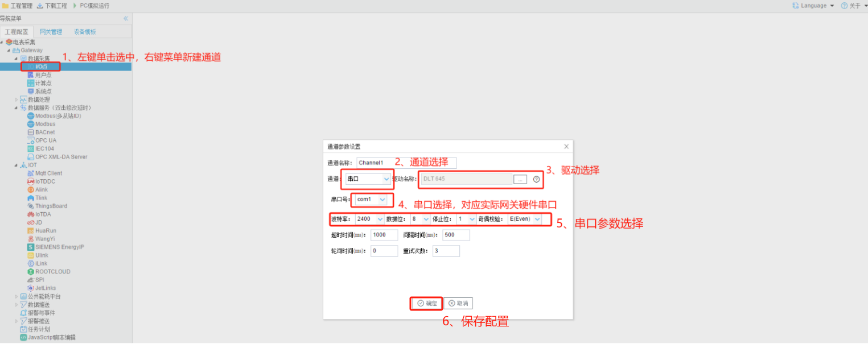
Task: Select 报警与事件 tree item
Action: tap(38, 313)
